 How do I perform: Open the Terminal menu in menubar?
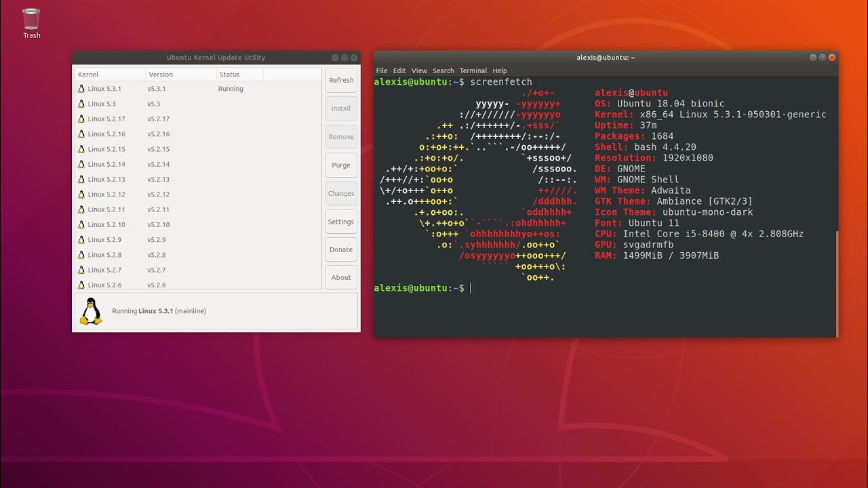[473, 70]
